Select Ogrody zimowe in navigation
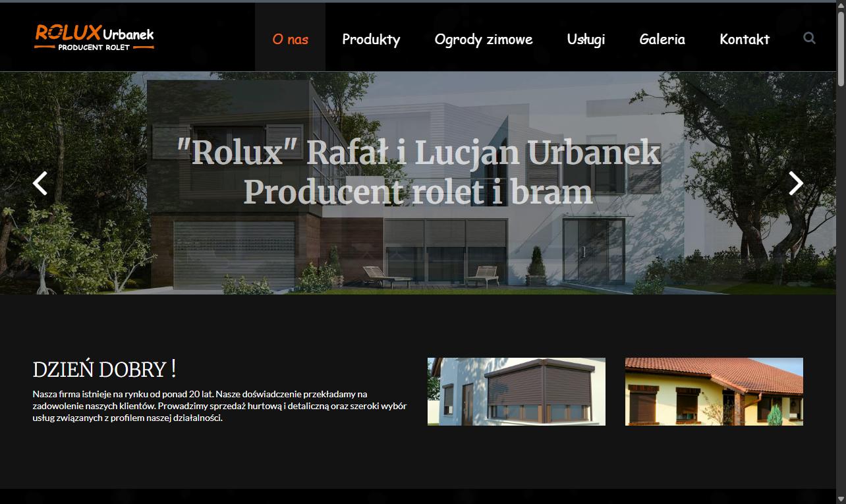Image resolution: width=846 pixels, height=504 pixels. (484, 39)
